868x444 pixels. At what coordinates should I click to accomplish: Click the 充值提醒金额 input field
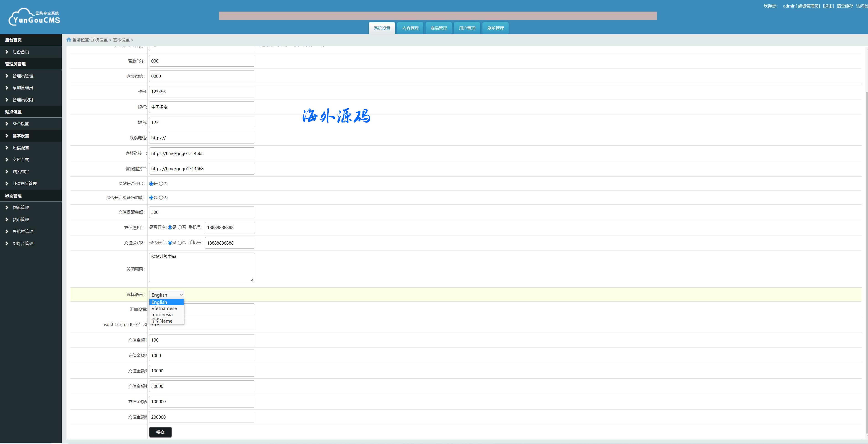[x=201, y=212]
